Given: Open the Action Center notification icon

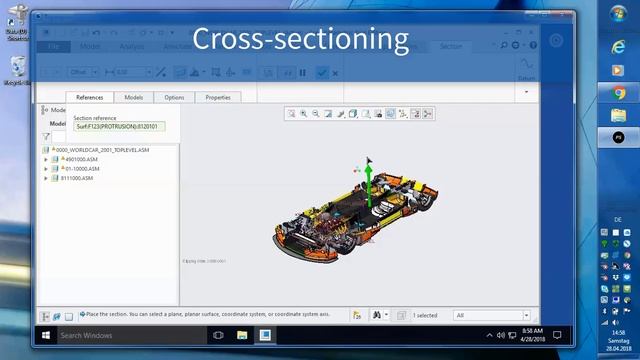Looking at the screenshot, I should pyautogui.click(x=557, y=335).
